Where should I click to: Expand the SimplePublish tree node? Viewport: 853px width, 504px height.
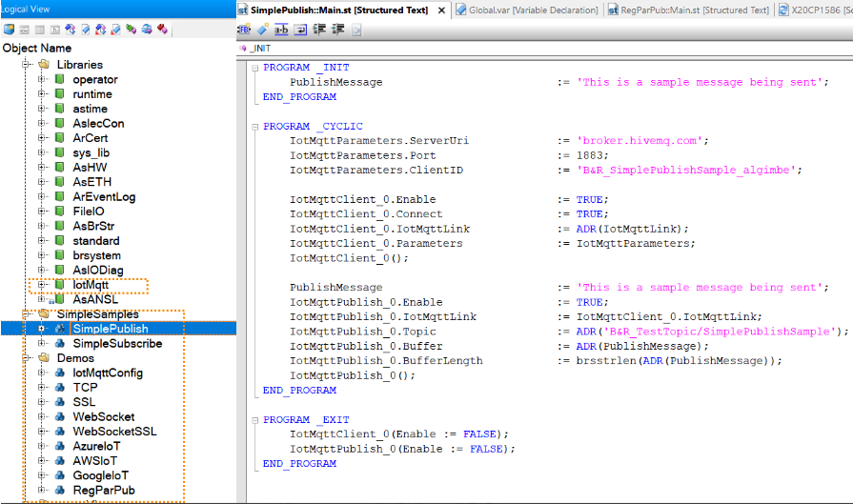pos(42,329)
